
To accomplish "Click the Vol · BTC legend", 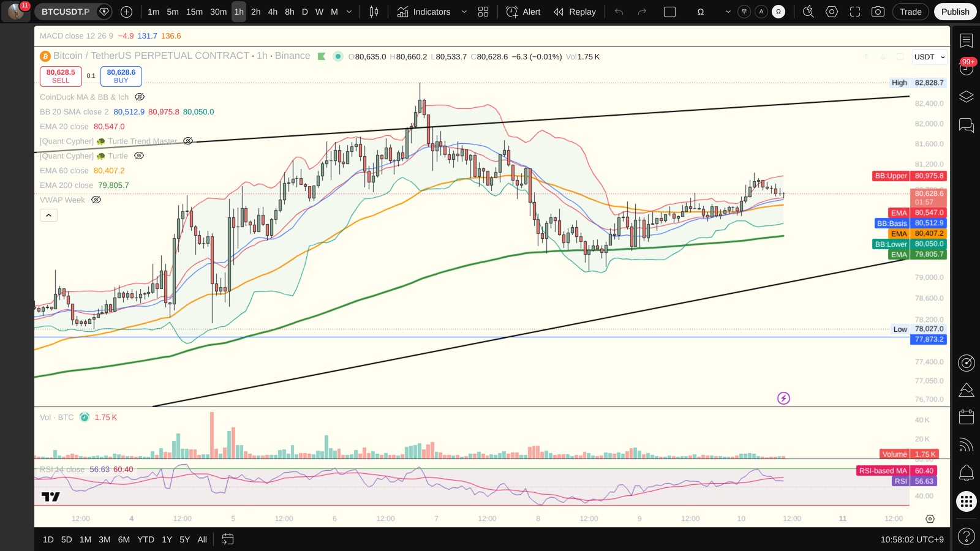I will pyautogui.click(x=56, y=418).
